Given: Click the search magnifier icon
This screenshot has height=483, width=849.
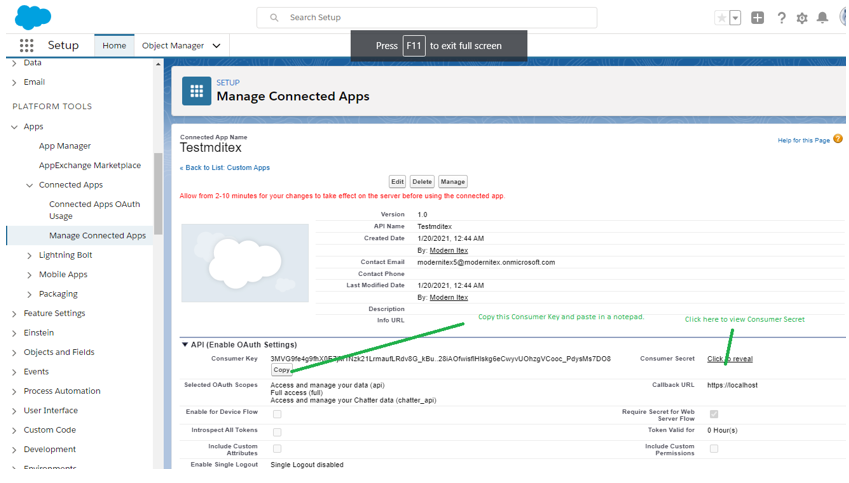Looking at the screenshot, I should [x=274, y=18].
